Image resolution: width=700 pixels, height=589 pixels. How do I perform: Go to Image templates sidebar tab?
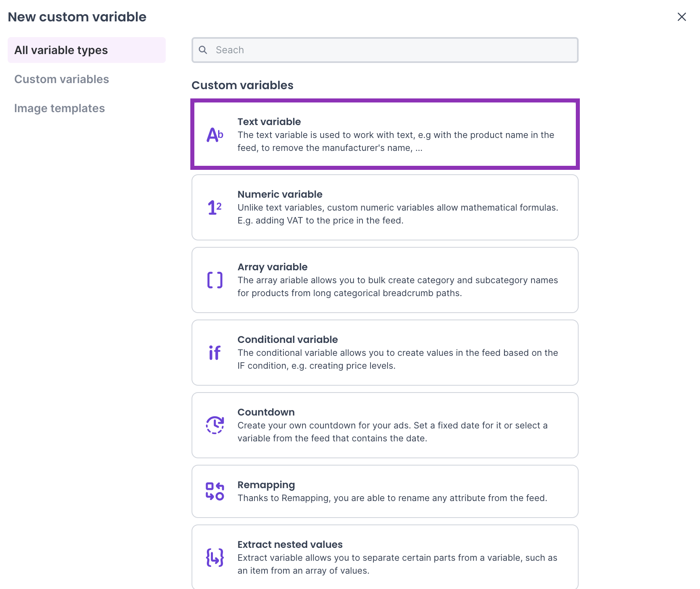pyautogui.click(x=60, y=108)
